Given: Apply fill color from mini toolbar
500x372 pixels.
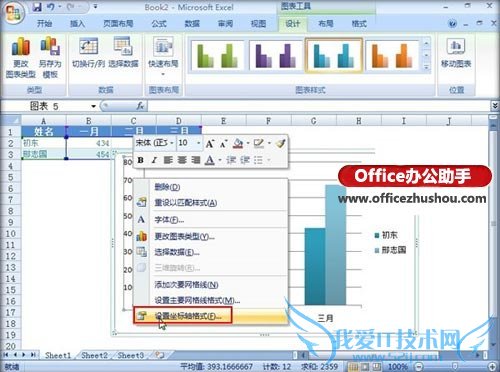Looking at the screenshot, I should [238, 144].
